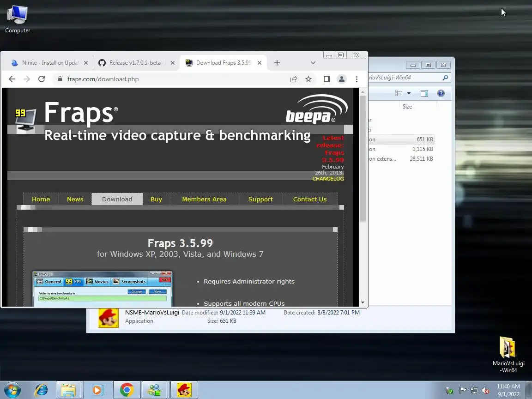532x399 pixels.
Task: Click the taskbar clock 11:40 AM
Action: pyautogui.click(x=508, y=390)
